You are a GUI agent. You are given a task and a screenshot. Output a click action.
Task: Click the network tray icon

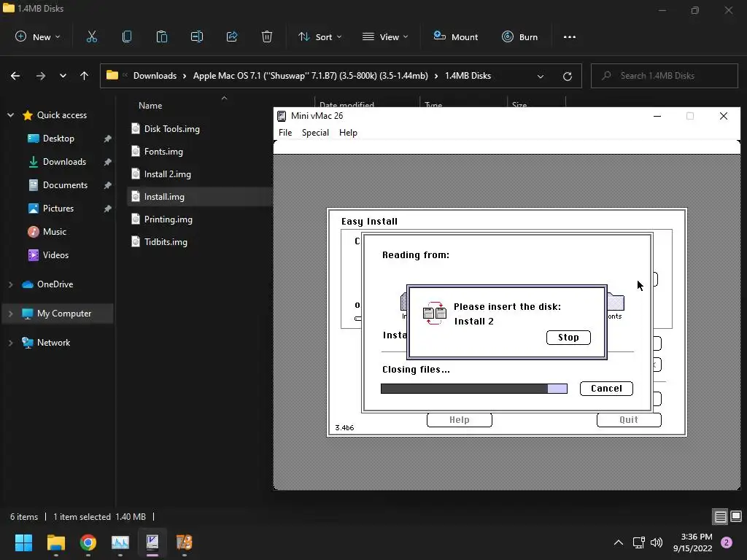[638, 542]
